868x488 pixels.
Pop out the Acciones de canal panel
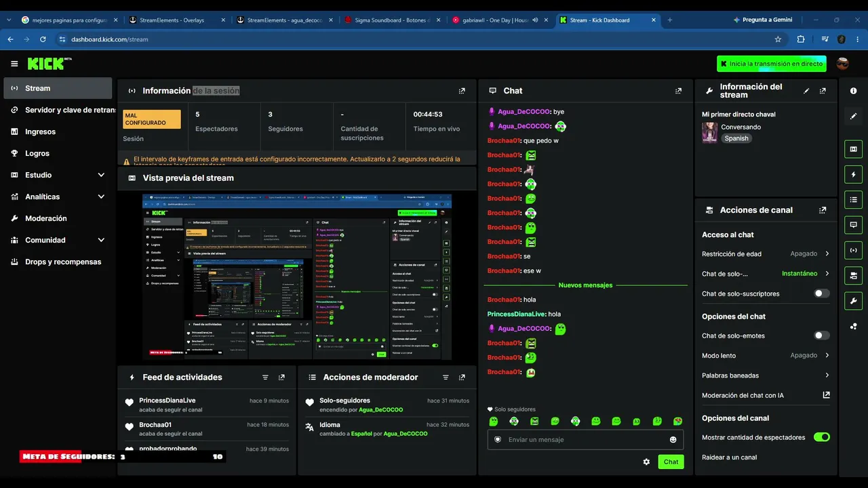pos(823,210)
